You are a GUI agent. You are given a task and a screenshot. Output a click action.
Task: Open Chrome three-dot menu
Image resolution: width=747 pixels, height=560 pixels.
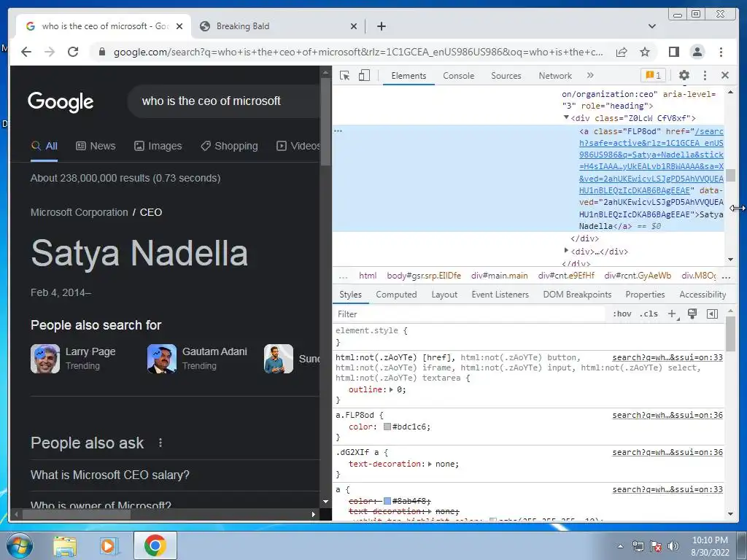(x=721, y=52)
